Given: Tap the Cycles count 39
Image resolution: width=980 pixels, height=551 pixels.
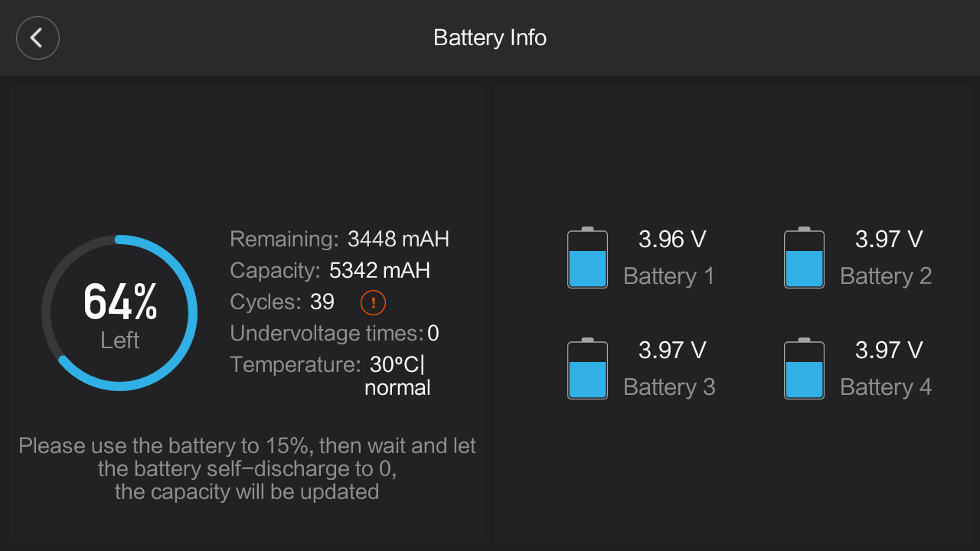Looking at the screenshot, I should click(x=322, y=302).
